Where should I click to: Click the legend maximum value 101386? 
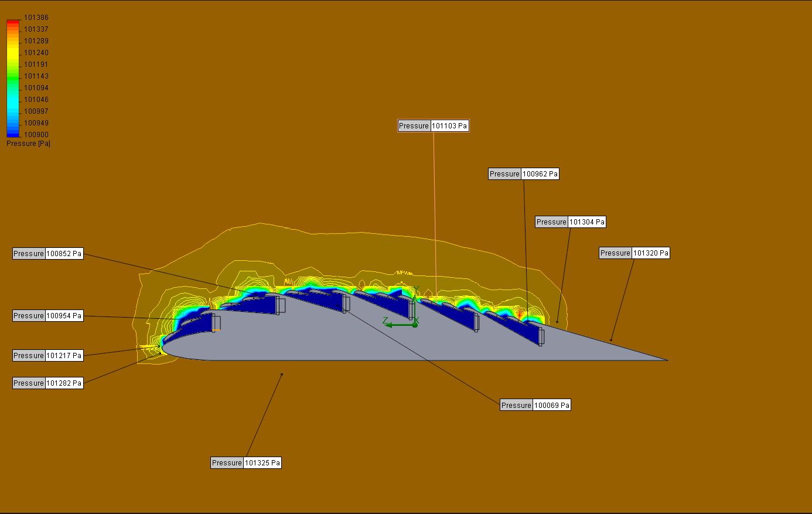point(36,18)
